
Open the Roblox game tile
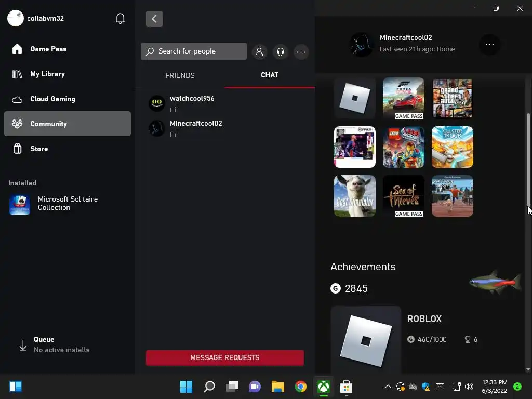[354, 98]
